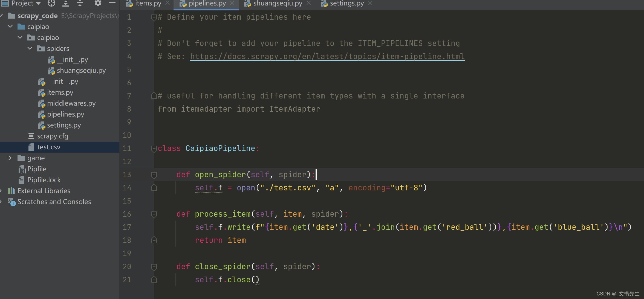Click the expand all icon in Project toolbar
Screen dimensions: 644x299
[x=65, y=3]
